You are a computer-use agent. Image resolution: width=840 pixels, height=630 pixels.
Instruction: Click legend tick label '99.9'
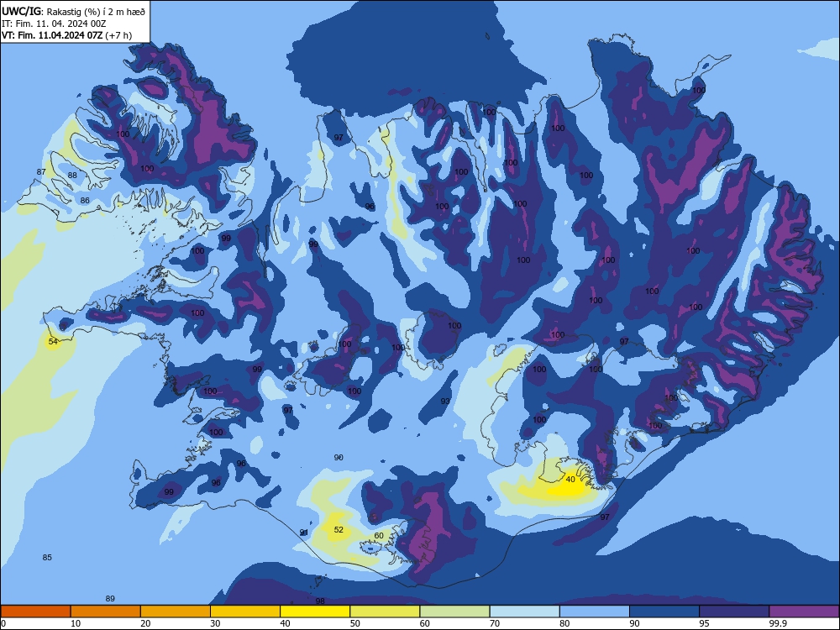point(778,623)
